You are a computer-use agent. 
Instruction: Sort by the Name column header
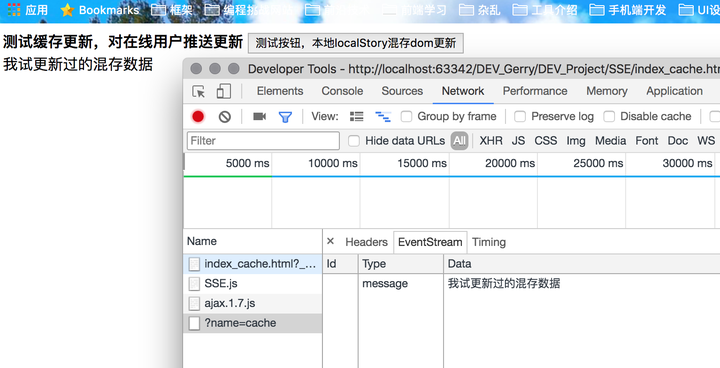click(253, 241)
